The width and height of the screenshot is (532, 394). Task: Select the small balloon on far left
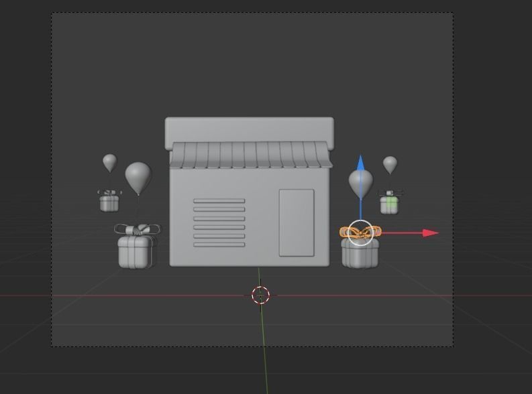tap(109, 163)
